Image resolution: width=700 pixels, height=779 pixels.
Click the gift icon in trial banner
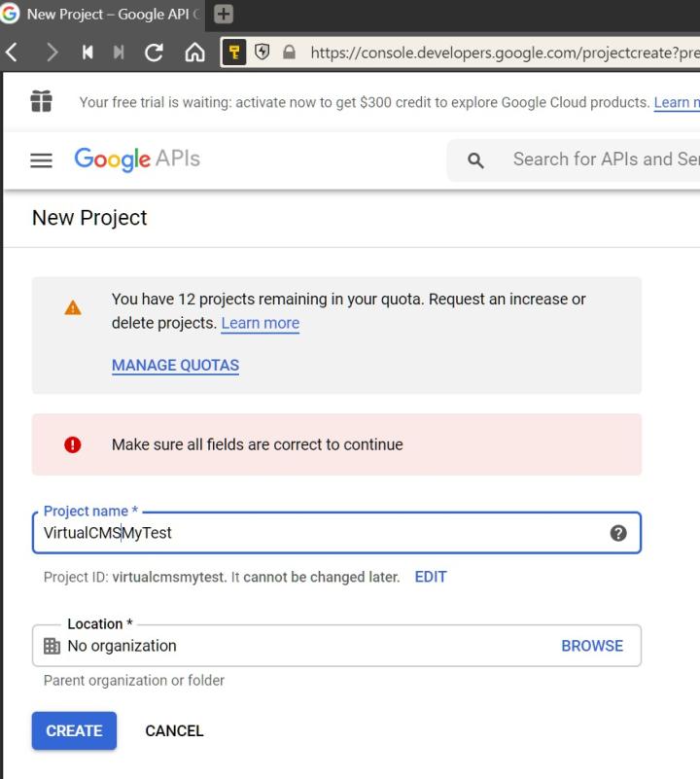[41, 102]
